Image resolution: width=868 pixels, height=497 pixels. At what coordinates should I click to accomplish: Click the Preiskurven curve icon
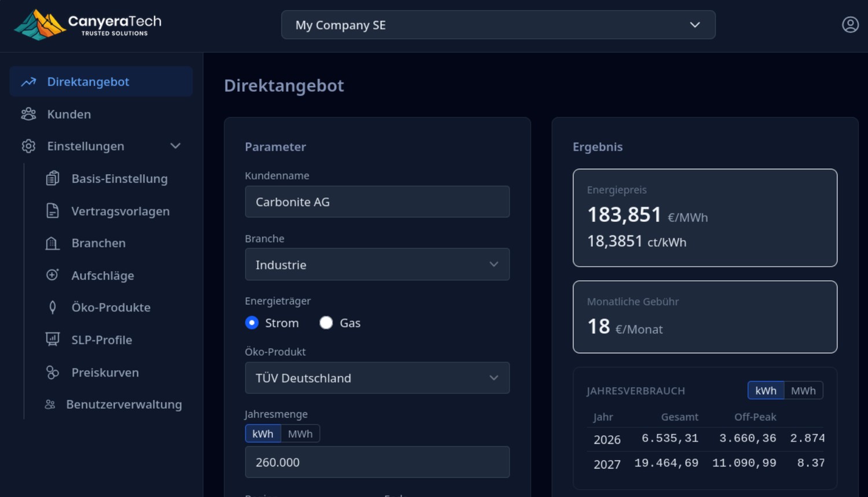point(53,373)
